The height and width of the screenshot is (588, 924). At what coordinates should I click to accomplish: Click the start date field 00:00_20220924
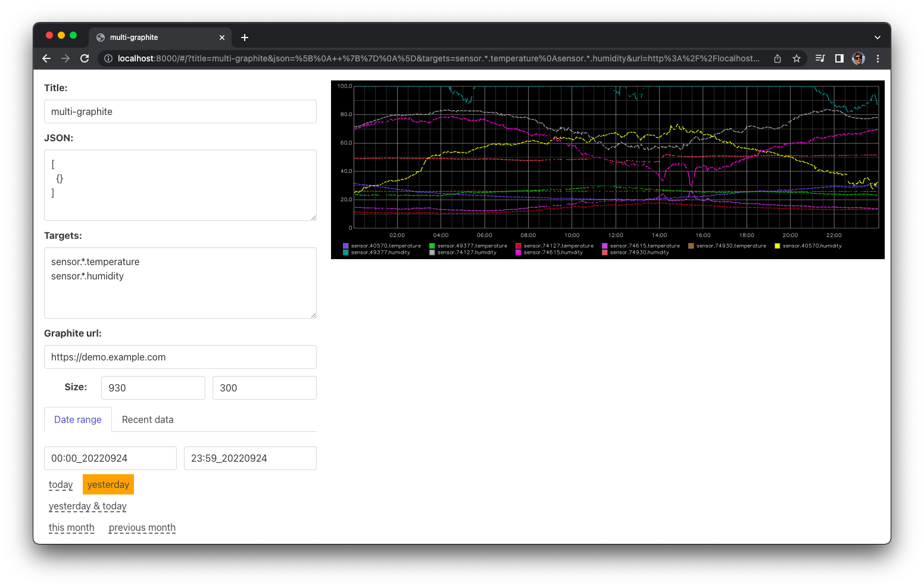[110, 458]
